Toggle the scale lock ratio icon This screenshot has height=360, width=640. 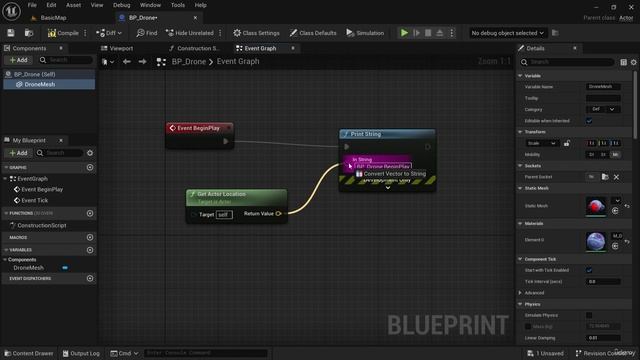pos(567,143)
